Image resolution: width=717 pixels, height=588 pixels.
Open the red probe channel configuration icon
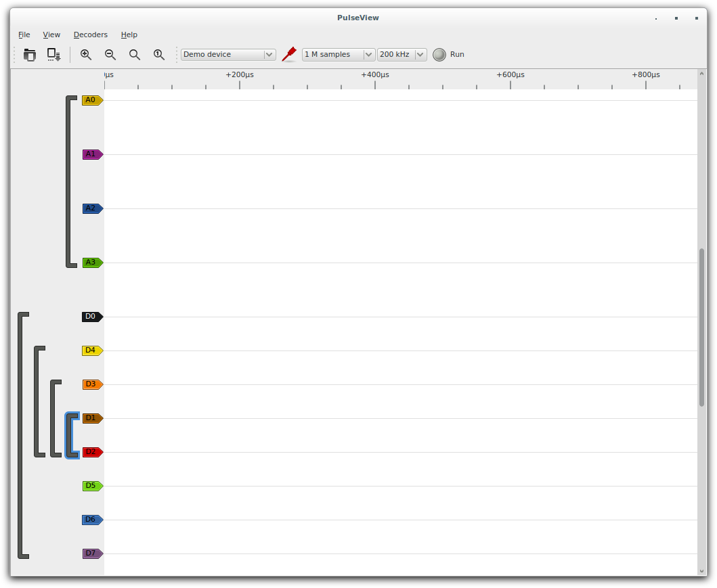pos(289,54)
